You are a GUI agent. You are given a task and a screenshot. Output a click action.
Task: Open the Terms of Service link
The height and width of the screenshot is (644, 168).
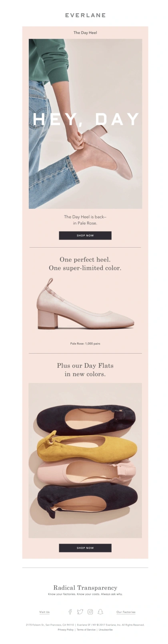[86, 630]
